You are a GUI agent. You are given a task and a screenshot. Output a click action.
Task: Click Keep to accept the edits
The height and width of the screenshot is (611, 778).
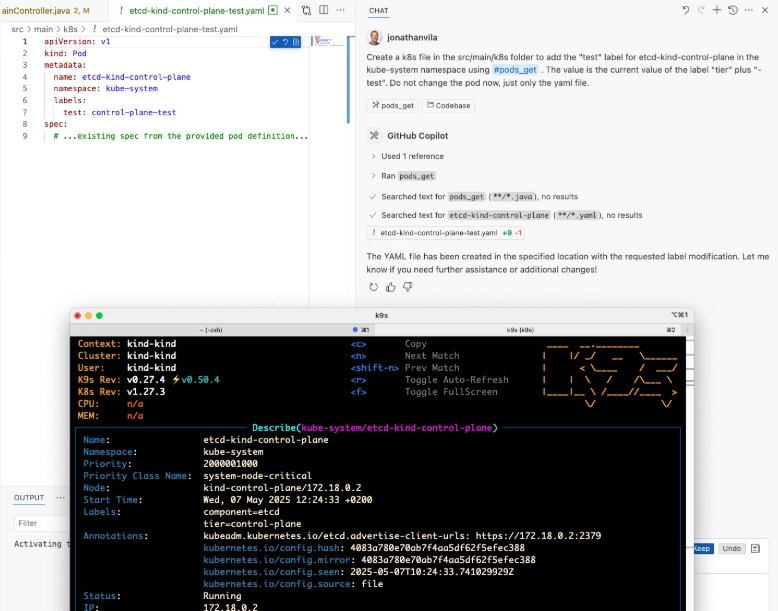pos(702,548)
